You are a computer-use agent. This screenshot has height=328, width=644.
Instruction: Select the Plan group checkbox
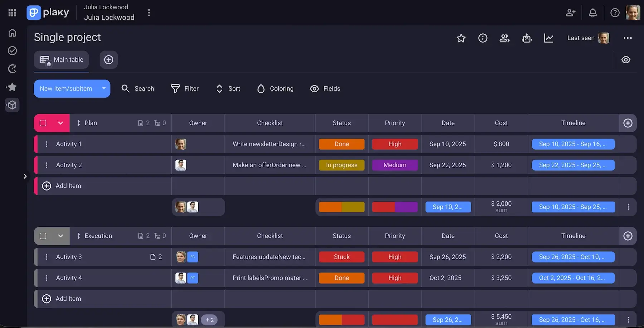click(43, 123)
